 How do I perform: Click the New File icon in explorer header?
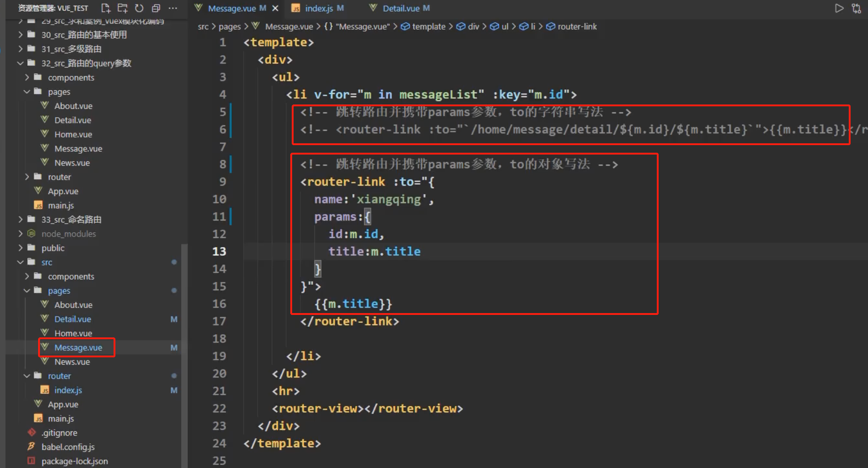coord(106,8)
